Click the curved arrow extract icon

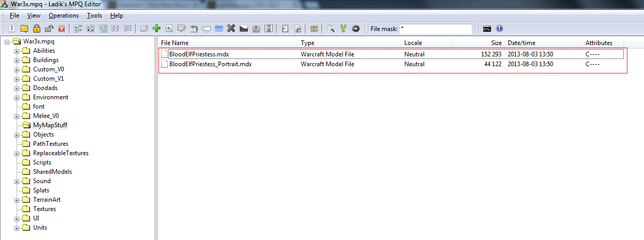tap(194, 28)
